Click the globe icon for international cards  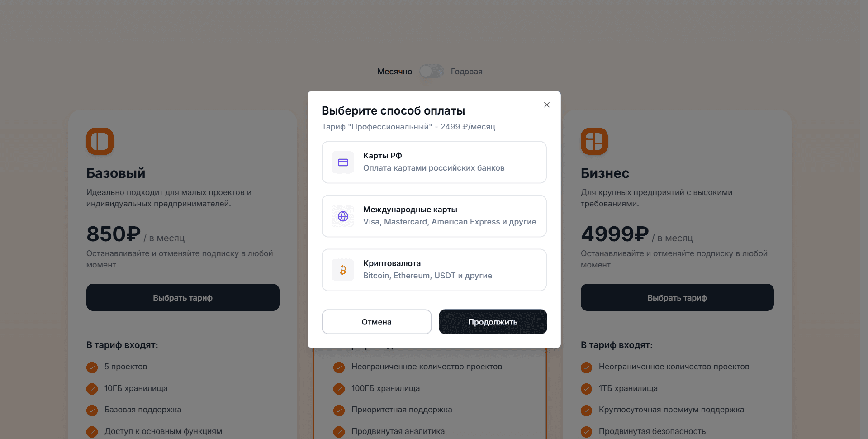point(343,216)
